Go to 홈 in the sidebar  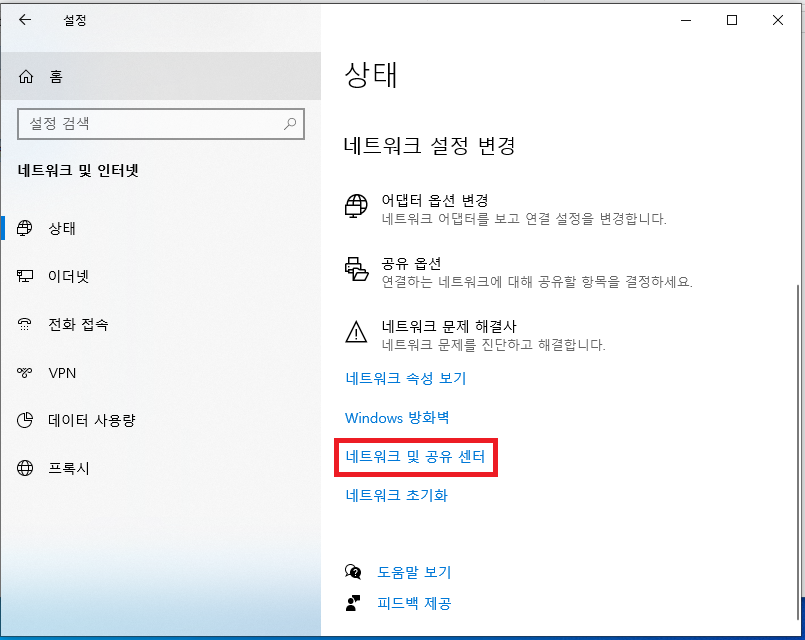pos(161,76)
